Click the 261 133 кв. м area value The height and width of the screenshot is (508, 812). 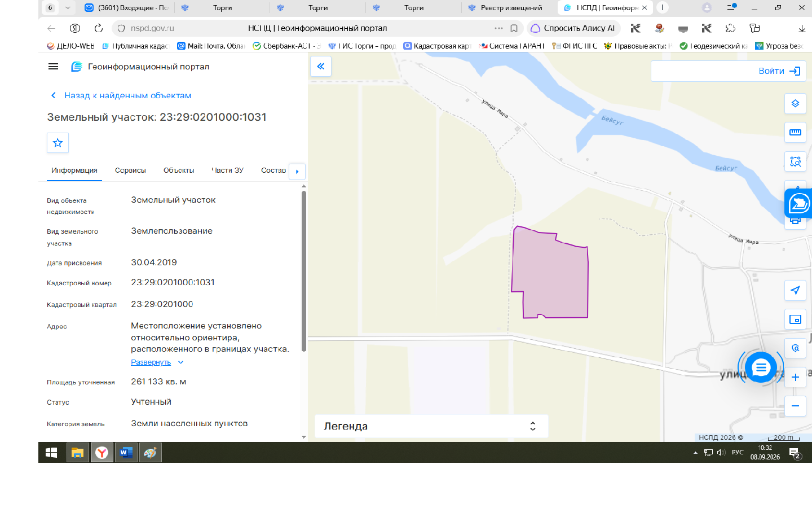click(x=158, y=382)
